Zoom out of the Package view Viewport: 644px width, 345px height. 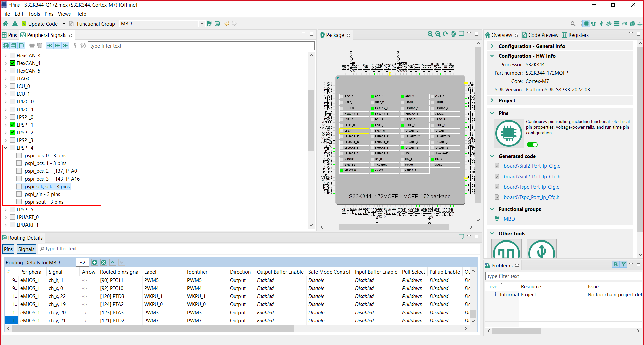pyautogui.click(x=438, y=34)
